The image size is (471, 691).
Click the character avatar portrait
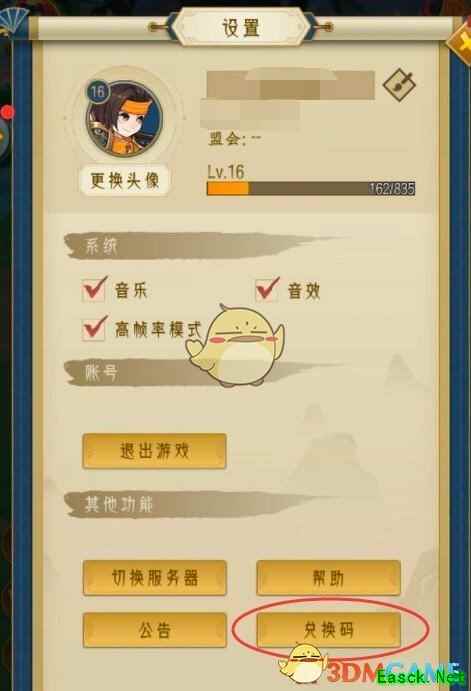124,118
